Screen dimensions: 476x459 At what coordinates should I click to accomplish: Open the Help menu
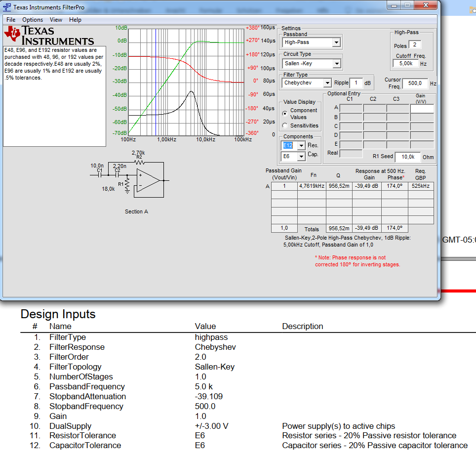(75, 20)
